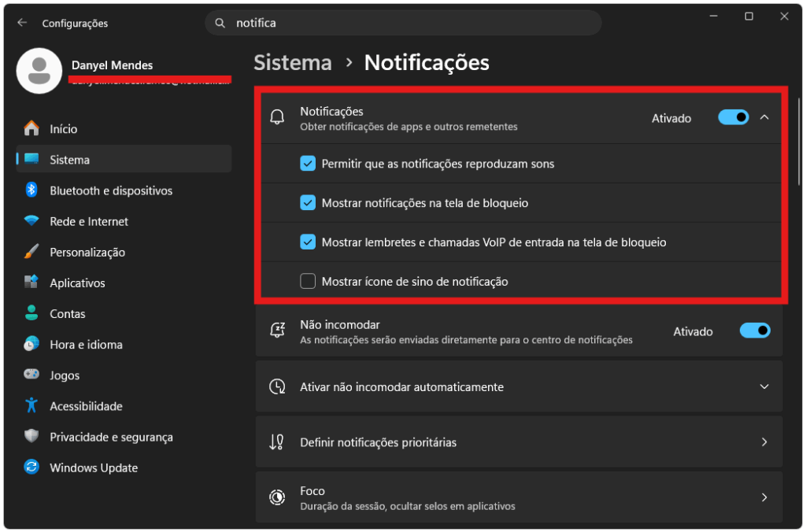Click the Hora e idioma clock icon
This screenshot has height=532, width=806.
pos(31,344)
